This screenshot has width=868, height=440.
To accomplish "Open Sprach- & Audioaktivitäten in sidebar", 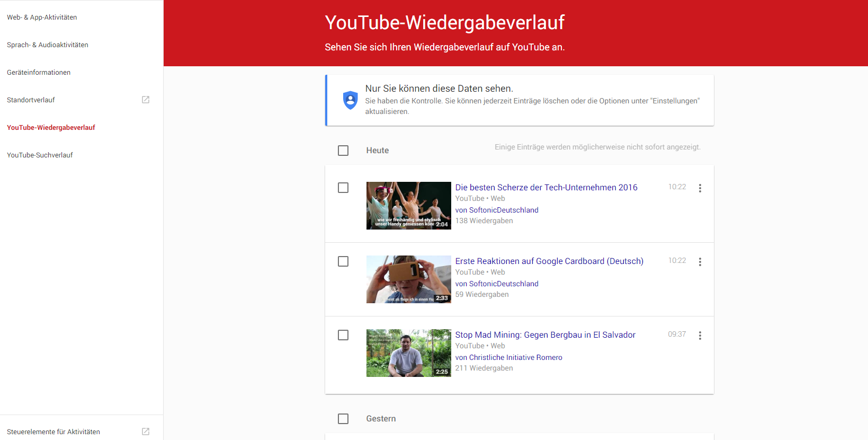I will 48,45.
